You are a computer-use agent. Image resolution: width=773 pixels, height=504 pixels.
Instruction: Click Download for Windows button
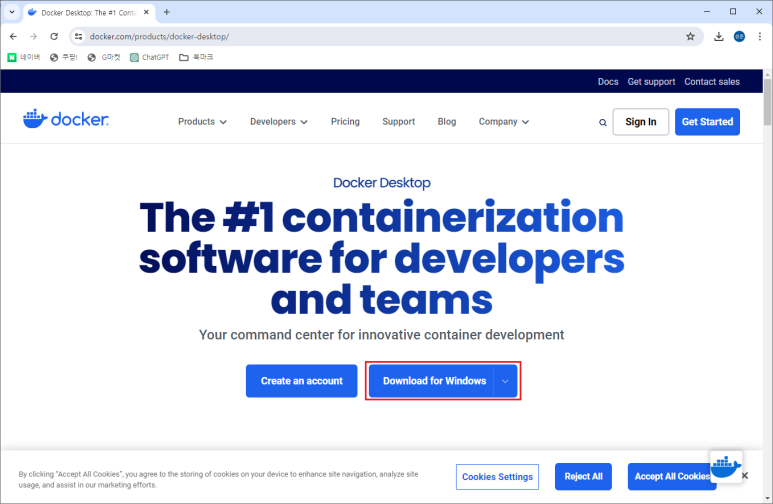431,381
